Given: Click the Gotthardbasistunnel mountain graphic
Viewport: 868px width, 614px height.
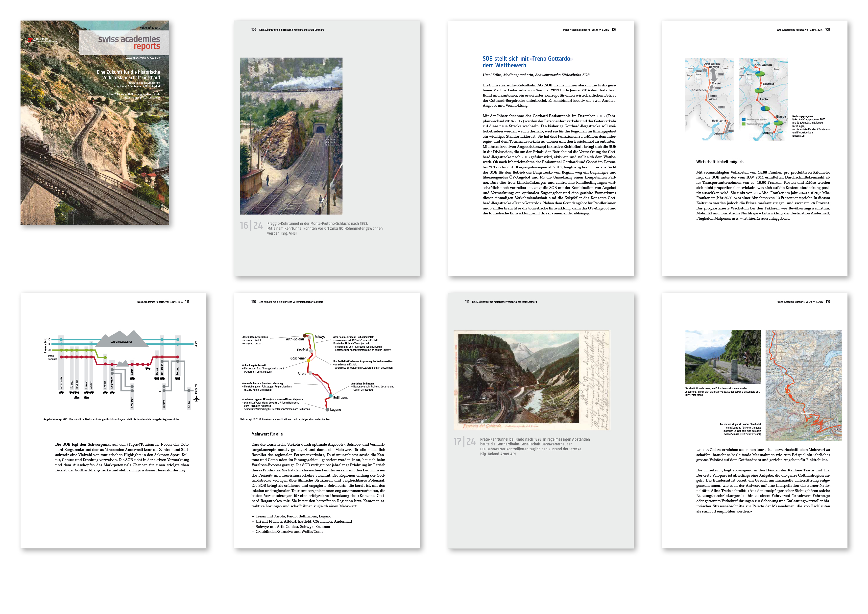Looking at the screenshot, I should click(121, 339).
